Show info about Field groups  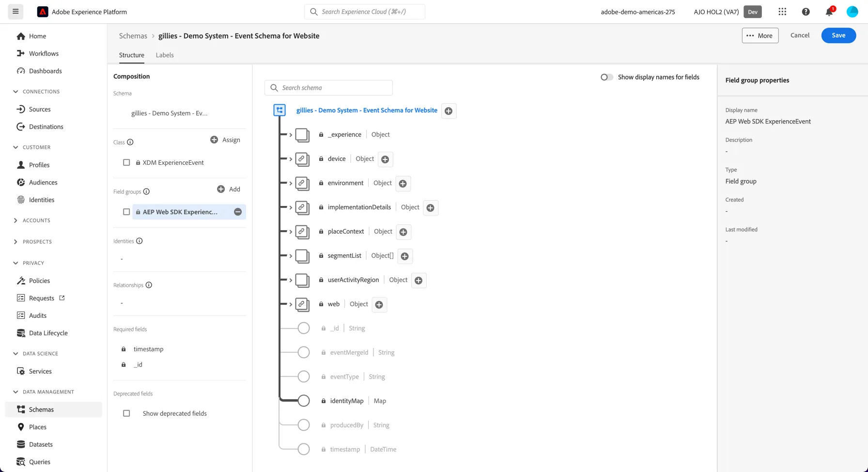coord(146,191)
